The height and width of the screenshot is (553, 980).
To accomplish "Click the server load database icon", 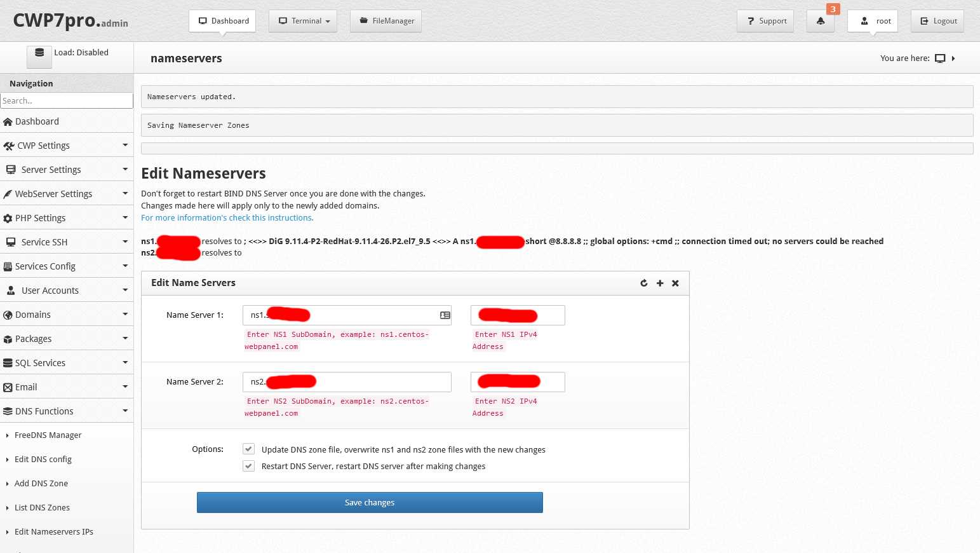I will 39,53.
